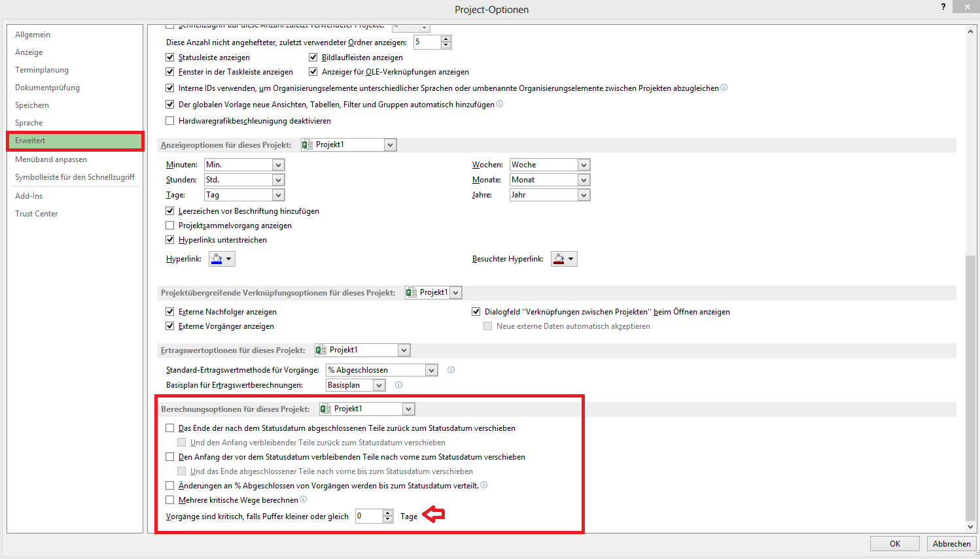980x559 pixels.
Task: Confirm with the OK button
Action: [x=895, y=544]
